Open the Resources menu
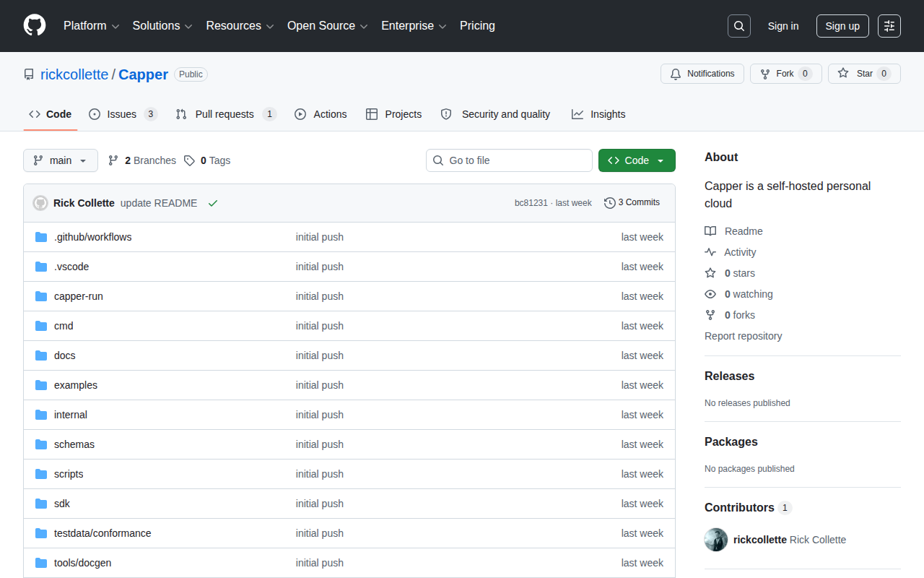The image size is (924, 578). tap(240, 26)
